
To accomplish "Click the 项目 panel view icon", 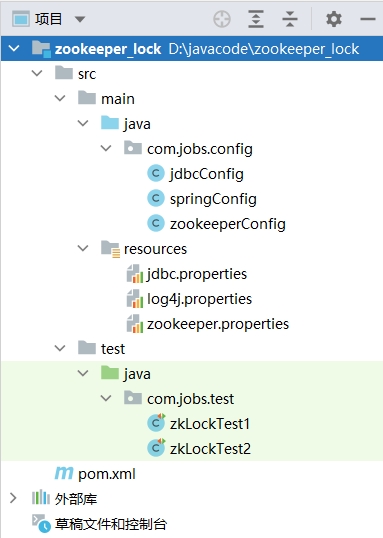I will pos(21,19).
